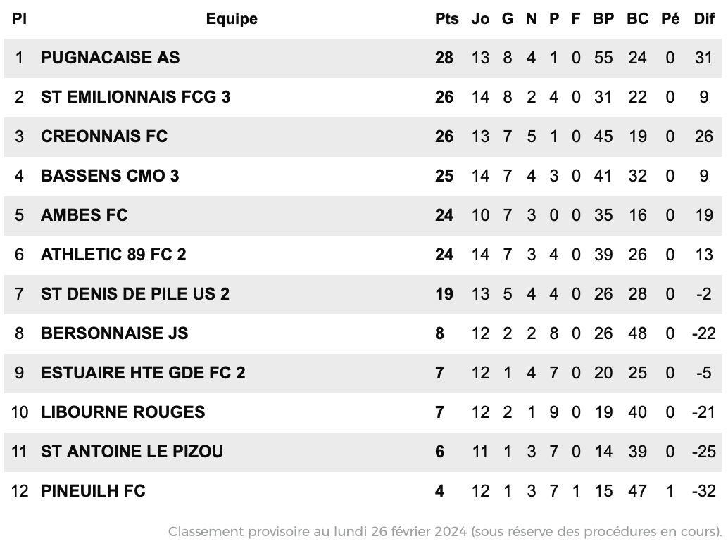Click the Pts column header
Viewport: 728px width, 560px height.
click(x=446, y=19)
